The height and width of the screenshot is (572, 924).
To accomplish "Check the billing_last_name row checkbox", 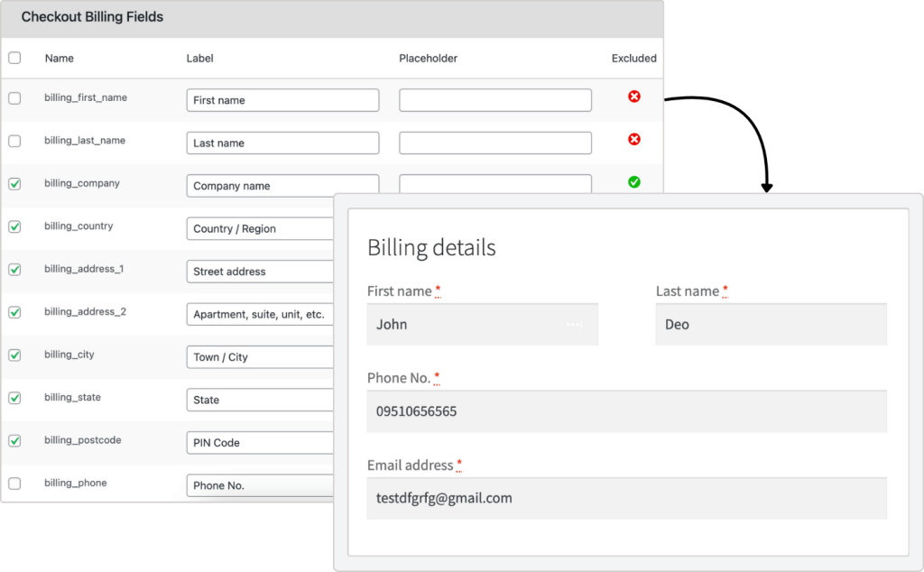I will click(x=14, y=142).
